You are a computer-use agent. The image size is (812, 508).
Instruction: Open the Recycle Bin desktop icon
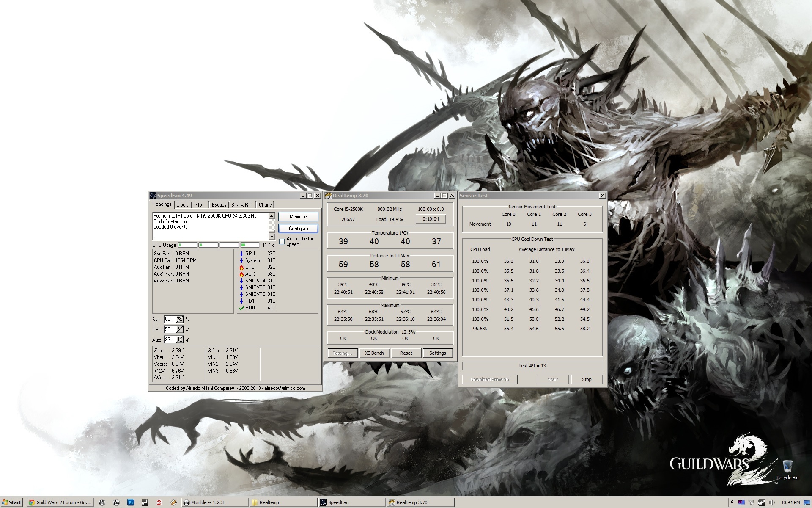[x=787, y=470]
